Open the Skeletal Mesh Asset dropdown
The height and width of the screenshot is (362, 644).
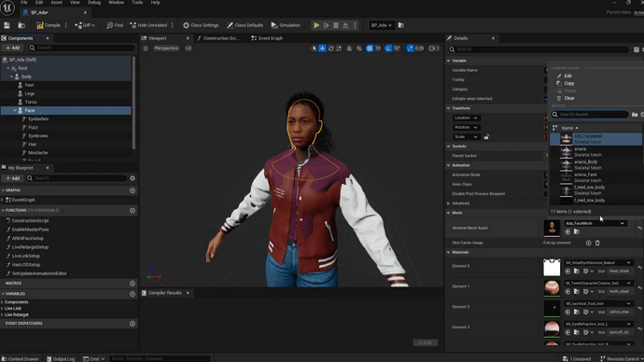pos(595,223)
